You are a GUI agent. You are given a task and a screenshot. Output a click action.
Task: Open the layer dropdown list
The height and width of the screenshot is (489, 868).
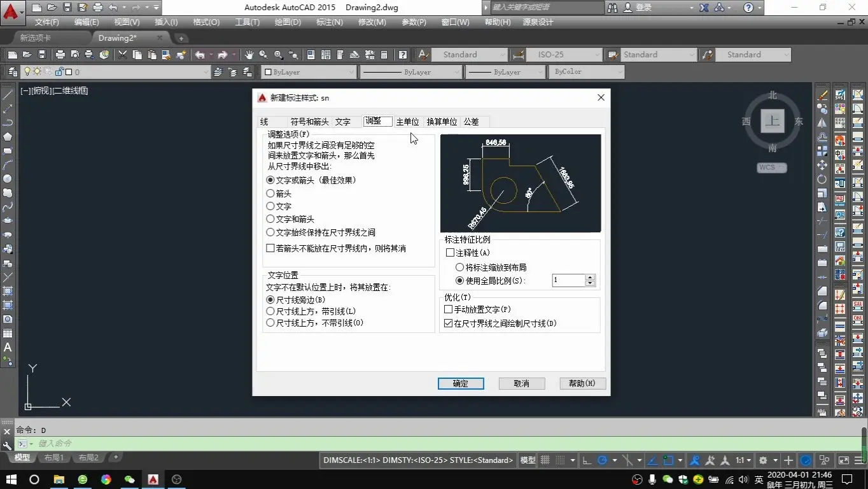206,72
